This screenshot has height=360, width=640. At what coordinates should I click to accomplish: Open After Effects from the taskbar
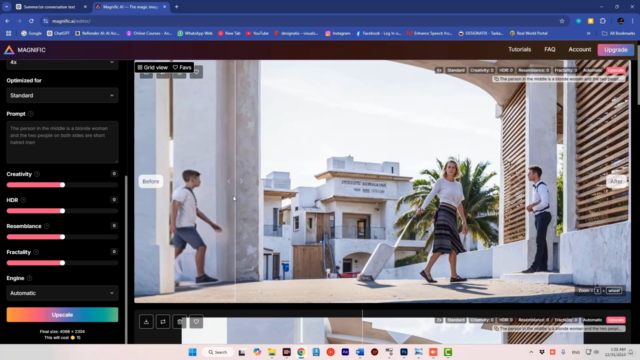(x=345, y=352)
